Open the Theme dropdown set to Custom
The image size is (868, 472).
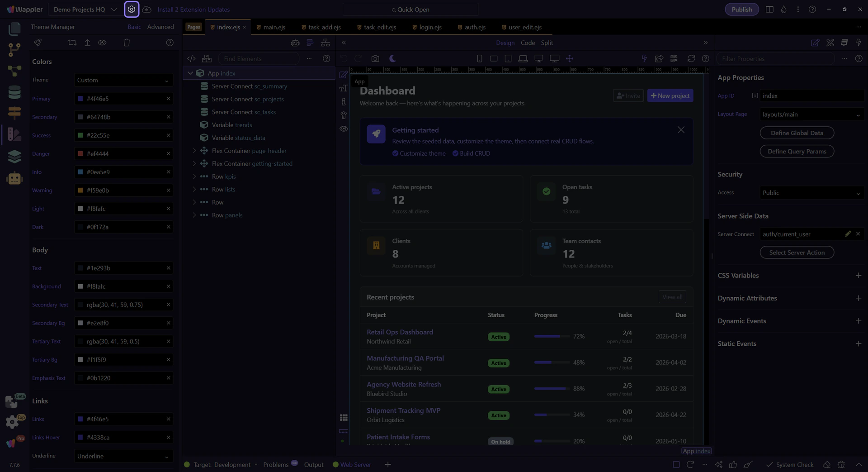[123, 81]
